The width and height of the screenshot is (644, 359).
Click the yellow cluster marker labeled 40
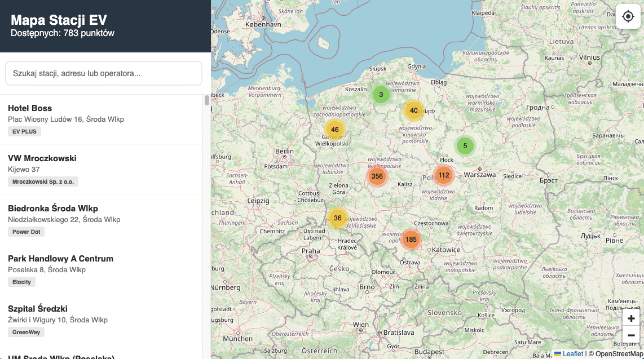[414, 110]
